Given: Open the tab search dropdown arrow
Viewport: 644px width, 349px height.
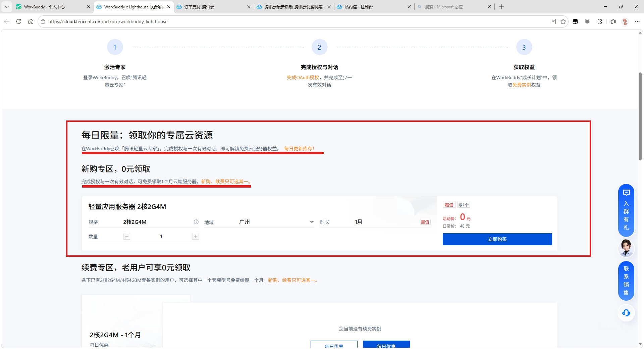Looking at the screenshot, I should (7, 7).
